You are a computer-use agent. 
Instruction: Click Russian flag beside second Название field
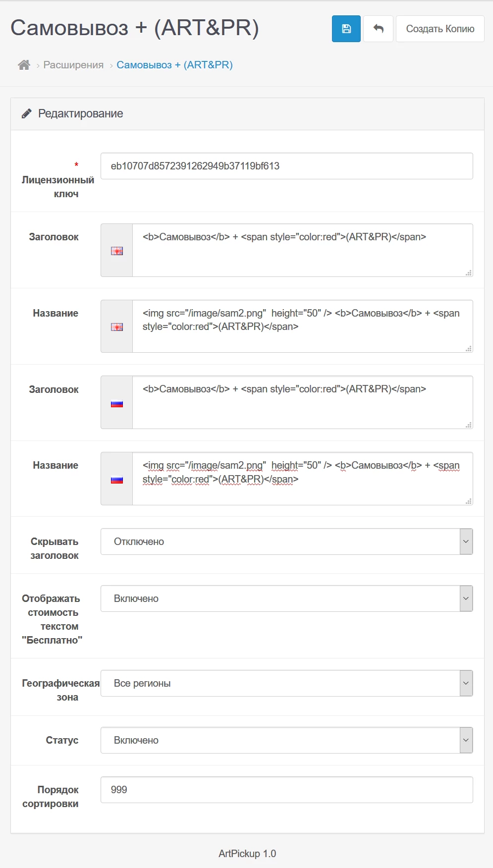(117, 480)
